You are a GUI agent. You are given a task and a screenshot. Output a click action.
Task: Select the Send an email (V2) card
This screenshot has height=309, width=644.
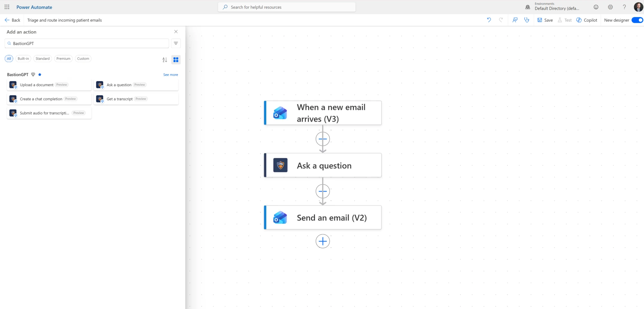tap(323, 218)
